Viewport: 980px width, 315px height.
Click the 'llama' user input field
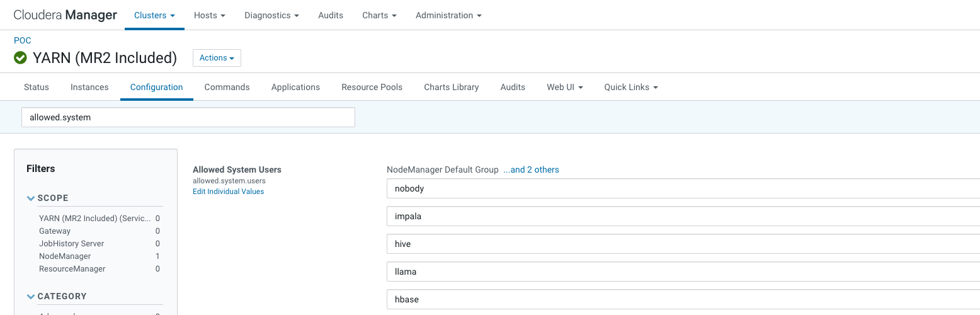[683, 272]
